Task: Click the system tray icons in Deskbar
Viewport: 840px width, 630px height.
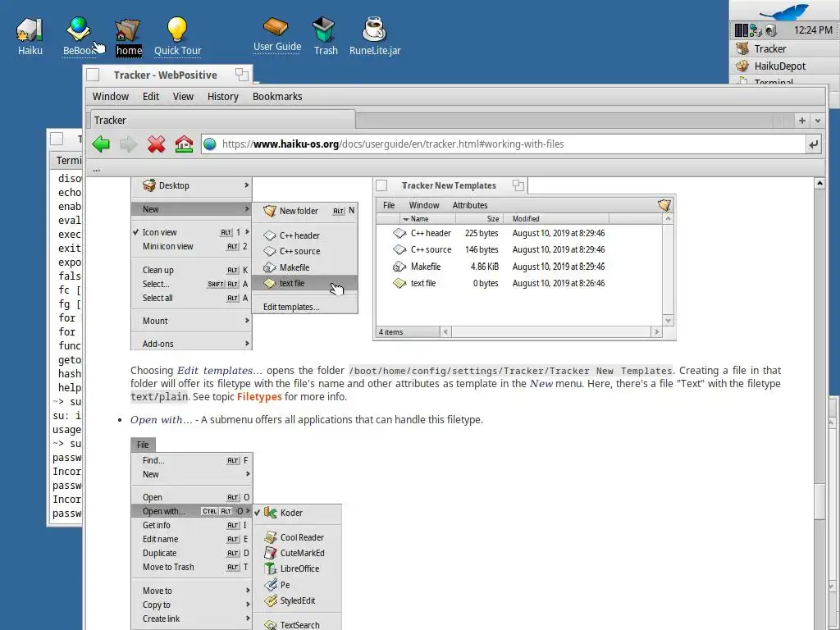Action: (756, 30)
